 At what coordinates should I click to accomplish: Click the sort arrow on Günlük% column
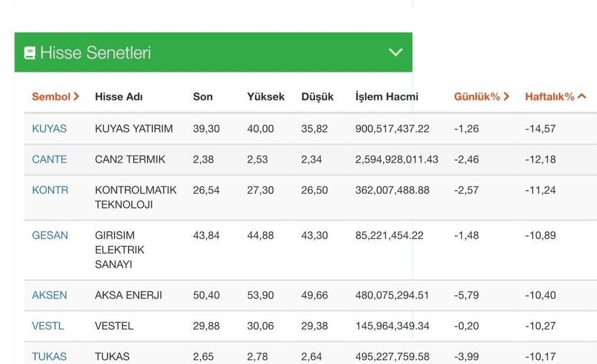(506, 96)
